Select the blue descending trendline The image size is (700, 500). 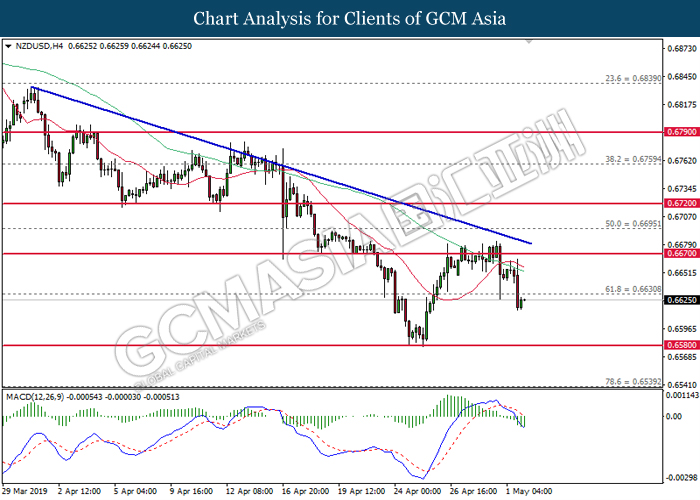point(281,166)
